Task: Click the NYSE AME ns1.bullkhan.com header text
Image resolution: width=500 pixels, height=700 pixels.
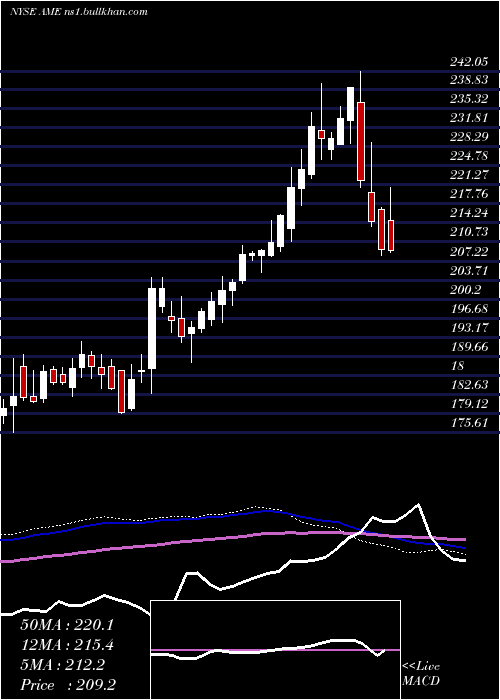Action: point(79,12)
